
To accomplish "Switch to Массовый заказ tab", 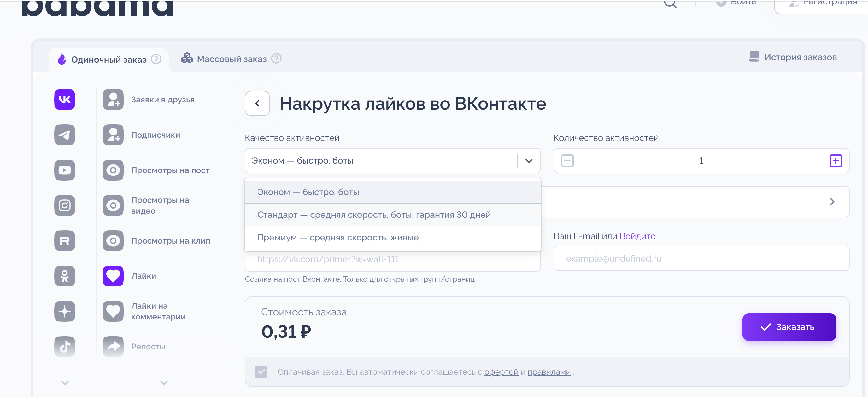I will (x=232, y=59).
